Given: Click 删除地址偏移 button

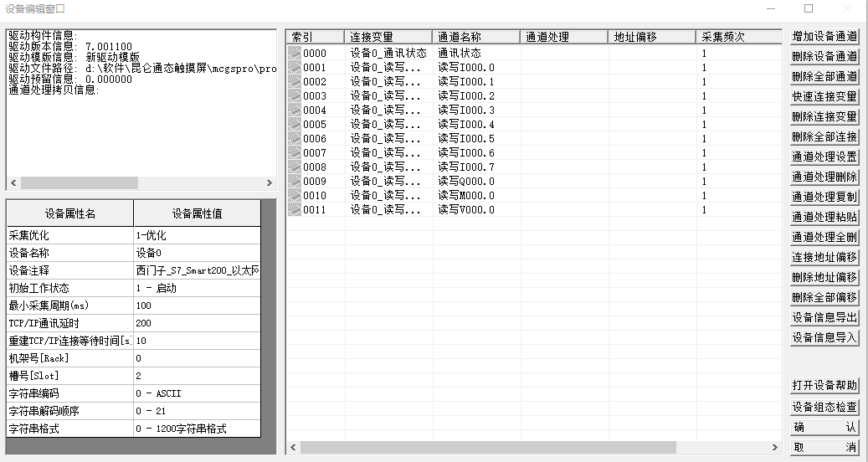Looking at the screenshot, I should (824, 277).
